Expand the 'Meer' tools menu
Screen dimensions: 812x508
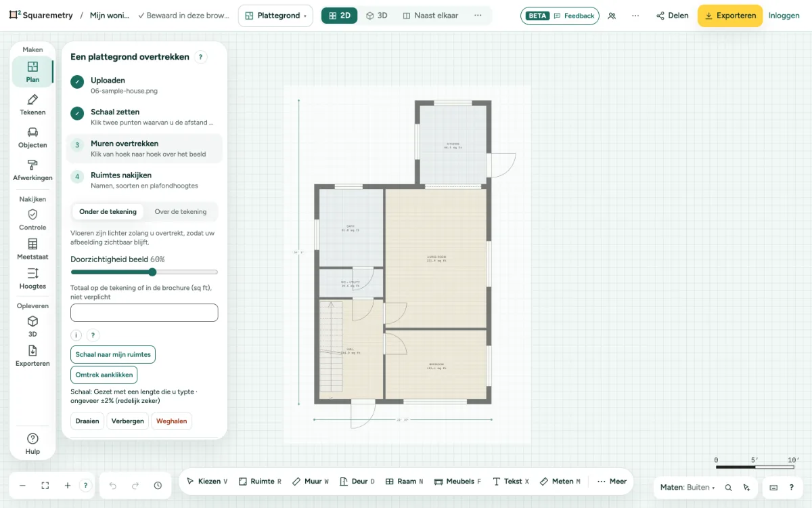[612, 482]
